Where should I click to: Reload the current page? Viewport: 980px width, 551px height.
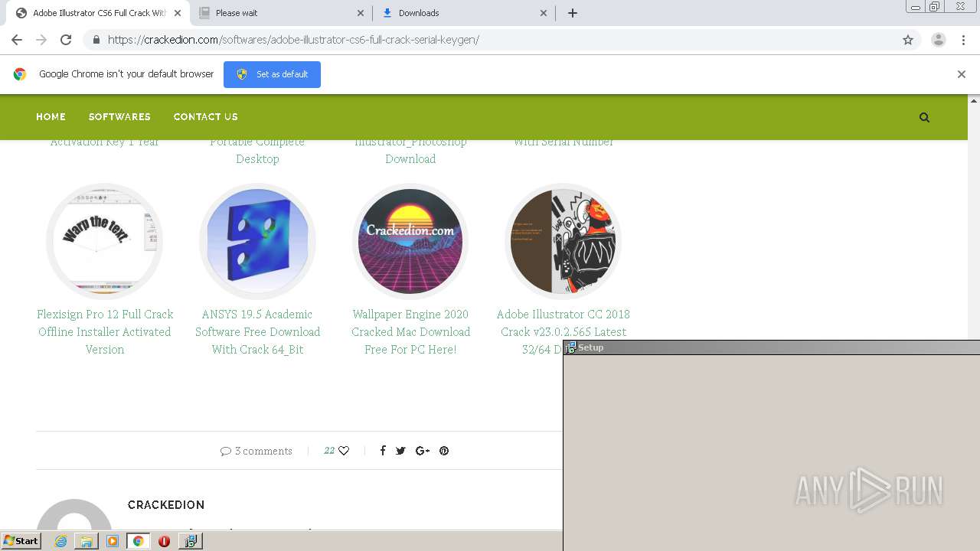[66, 40]
